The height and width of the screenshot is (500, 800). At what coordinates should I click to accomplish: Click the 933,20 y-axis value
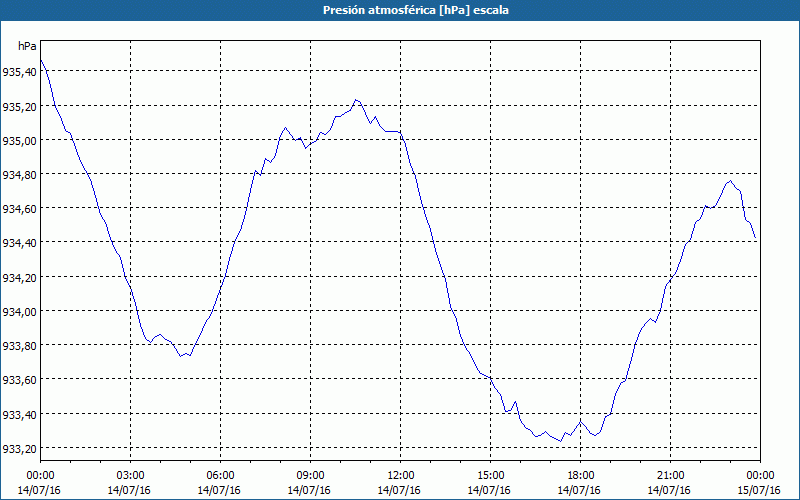pos(19,448)
